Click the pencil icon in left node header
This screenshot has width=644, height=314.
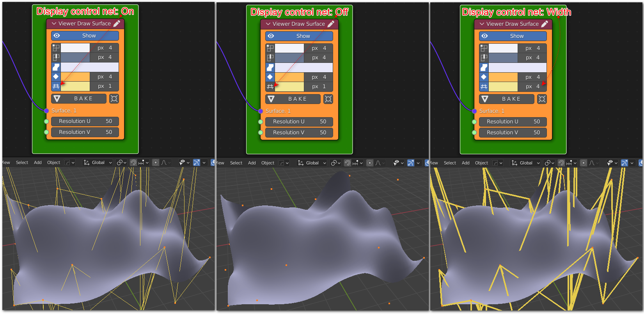click(x=117, y=23)
